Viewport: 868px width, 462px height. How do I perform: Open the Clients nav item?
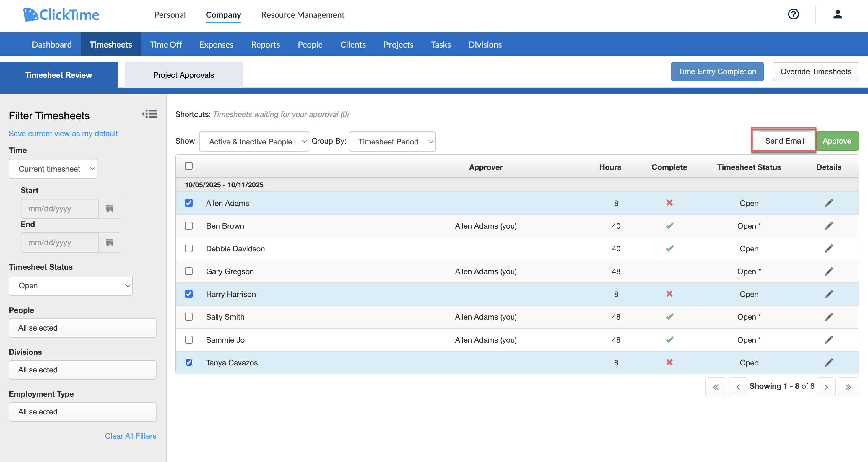353,45
